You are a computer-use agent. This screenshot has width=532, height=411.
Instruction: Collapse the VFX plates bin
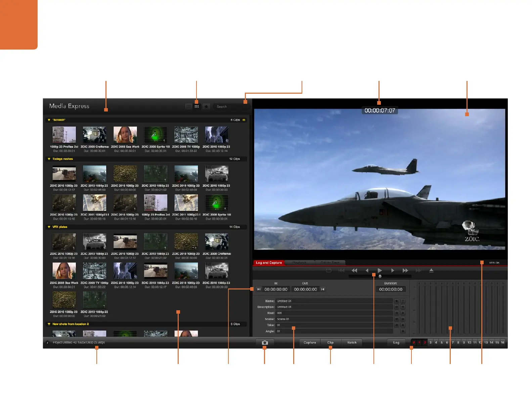click(x=49, y=227)
